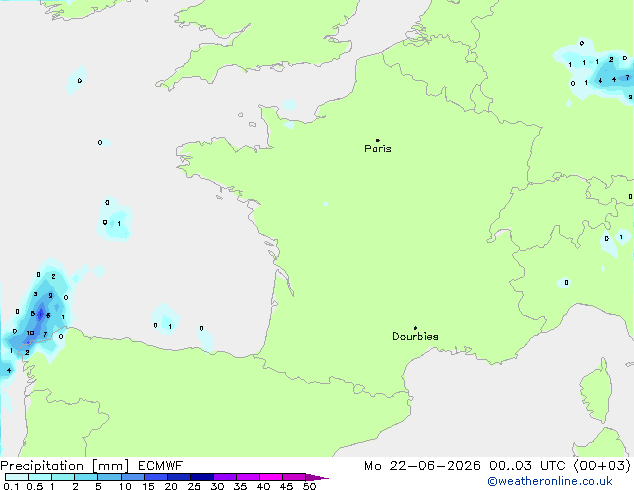Click the legend label '25'
Screen dimensions: 634x490
tap(194, 486)
